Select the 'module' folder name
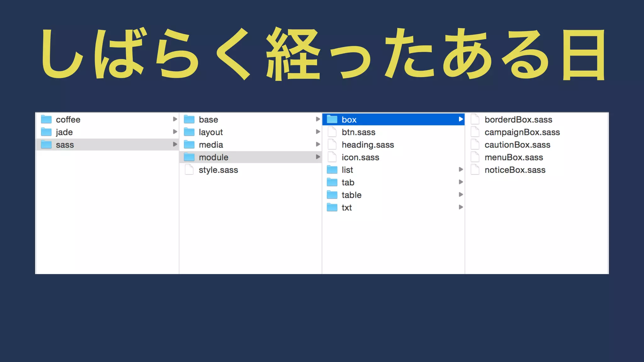The width and height of the screenshot is (644, 362). 214,157
